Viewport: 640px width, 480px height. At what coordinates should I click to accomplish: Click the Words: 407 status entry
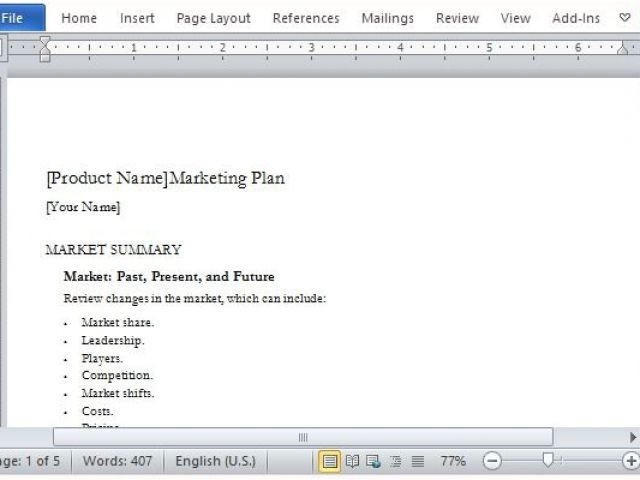tap(117, 461)
